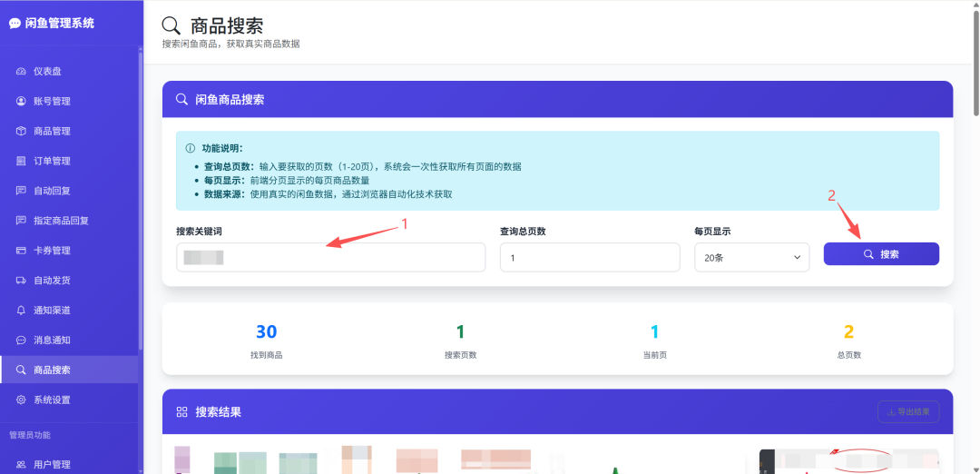The width and height of the screenshot is (980, 474).
Task: Click the 导出结果 button
Action: (908, 412)
